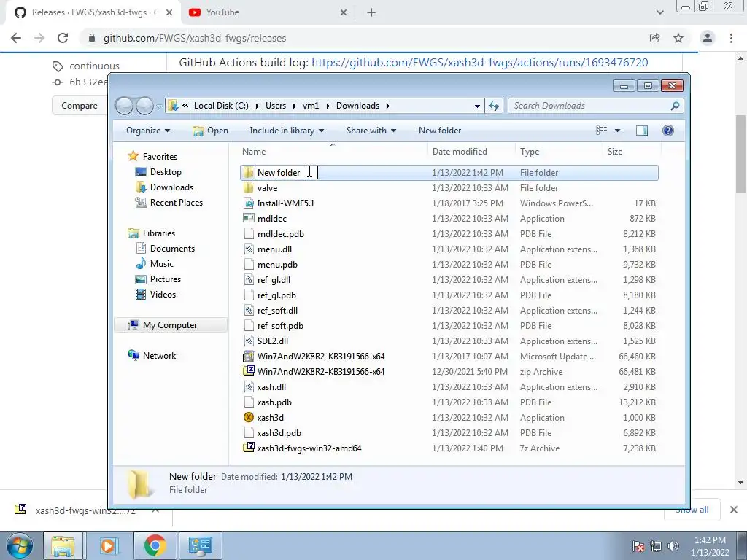Expand the arrow after vm1 in breadcrumb
The image size is (747, 560).
(x=328, y=106)
